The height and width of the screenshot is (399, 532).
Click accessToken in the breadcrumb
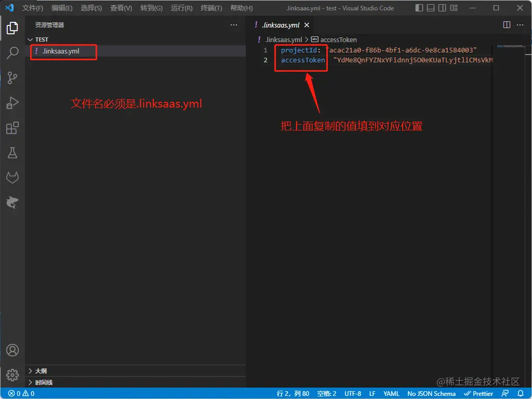click(338, 39)
